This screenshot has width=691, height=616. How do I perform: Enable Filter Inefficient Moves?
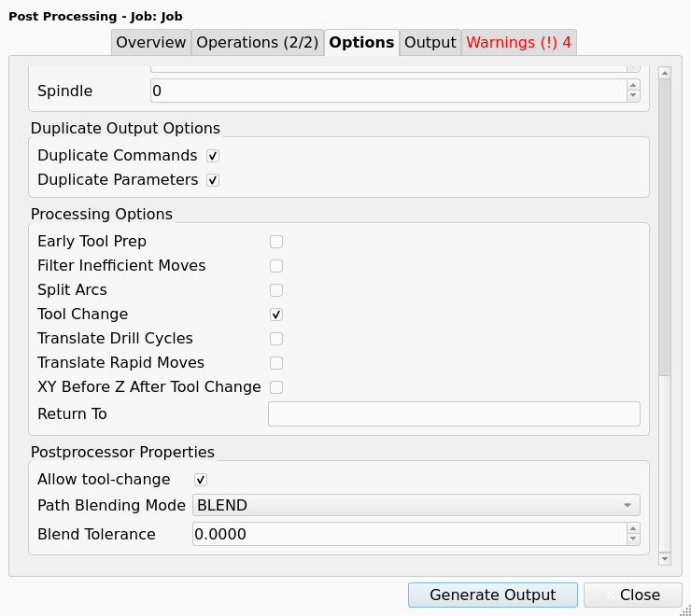coord(276,266)
